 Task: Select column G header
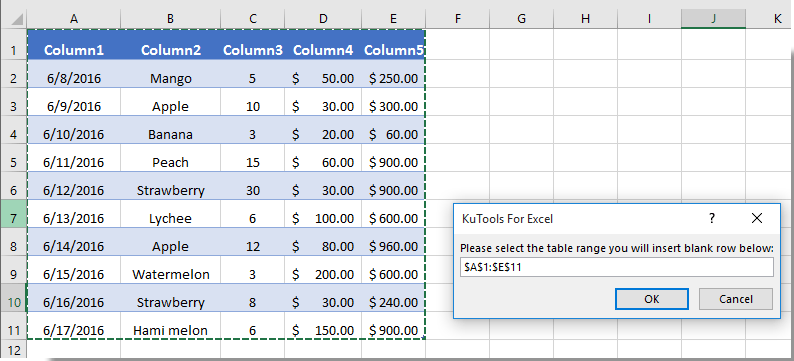[x=522, y=19]
